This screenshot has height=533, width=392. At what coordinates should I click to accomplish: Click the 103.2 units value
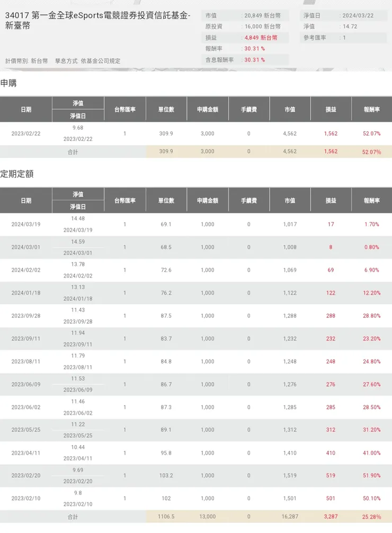pyautogui.click(x=166, y=475)
